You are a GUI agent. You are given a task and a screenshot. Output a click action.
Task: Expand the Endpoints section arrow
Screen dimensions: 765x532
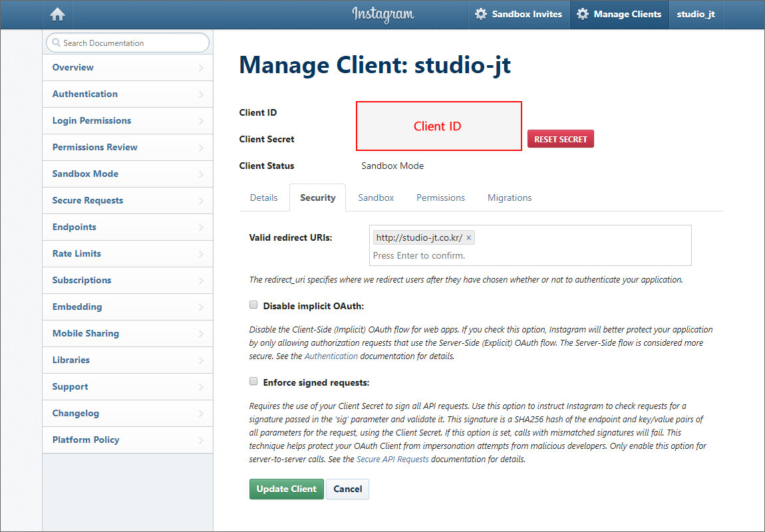coord(201,227)
